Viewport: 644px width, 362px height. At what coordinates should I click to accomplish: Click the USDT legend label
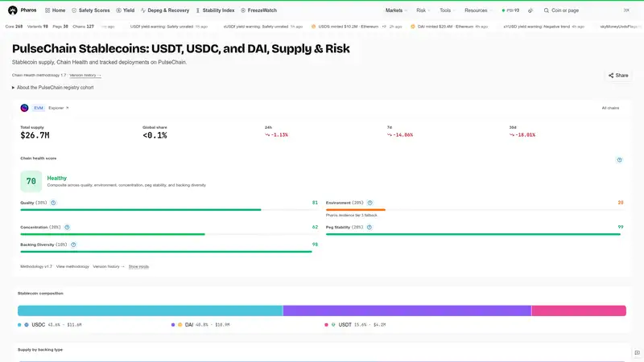pyautogui.click(x=345, y=325)
